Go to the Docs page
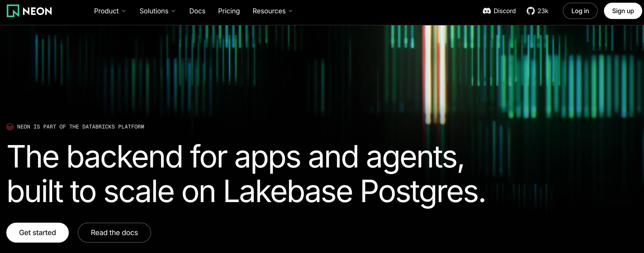The width and height of the screenshot is (644, 253). pyautogui.click(x=197, y=11)
